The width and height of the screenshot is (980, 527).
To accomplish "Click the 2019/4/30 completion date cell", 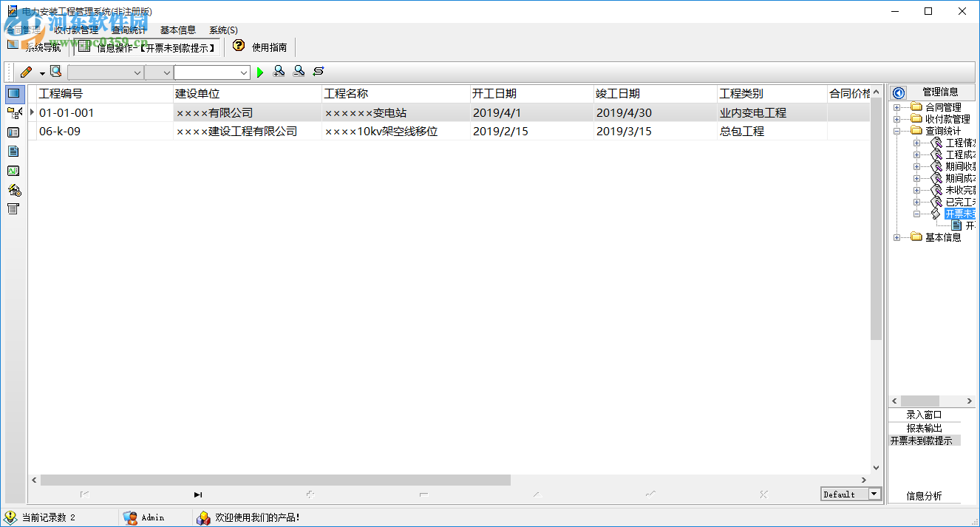I will pyautogui.click(x=656, y=113).
